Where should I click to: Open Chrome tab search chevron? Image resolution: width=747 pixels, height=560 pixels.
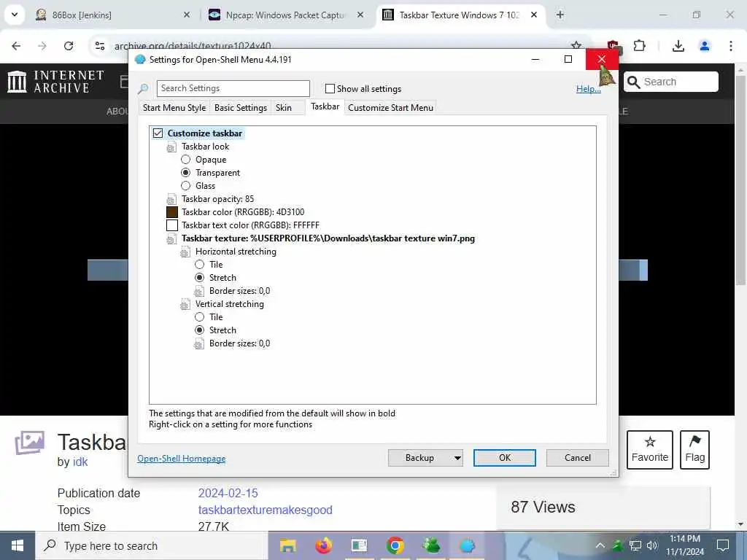coord(15,15)
